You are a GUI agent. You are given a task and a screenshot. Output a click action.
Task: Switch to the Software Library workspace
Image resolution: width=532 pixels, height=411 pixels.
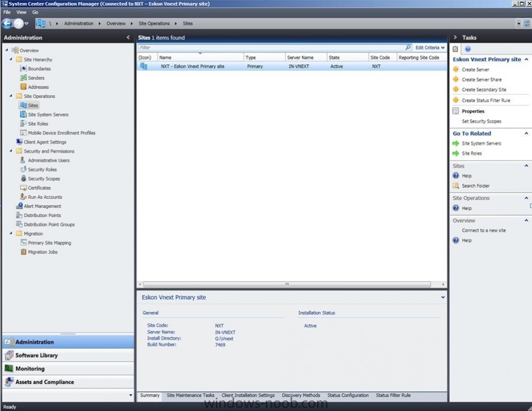68,355
